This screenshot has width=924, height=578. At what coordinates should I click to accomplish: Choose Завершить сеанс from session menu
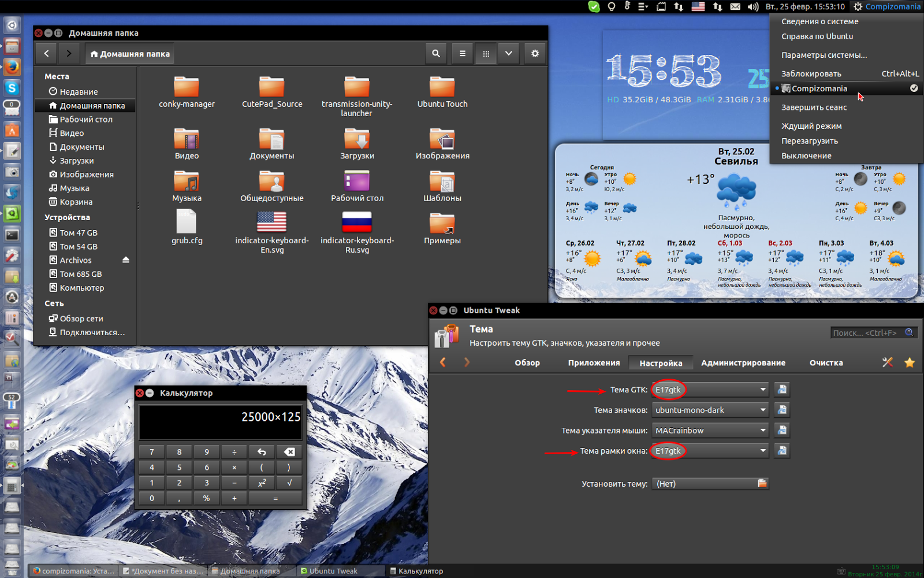pos(846,108)
